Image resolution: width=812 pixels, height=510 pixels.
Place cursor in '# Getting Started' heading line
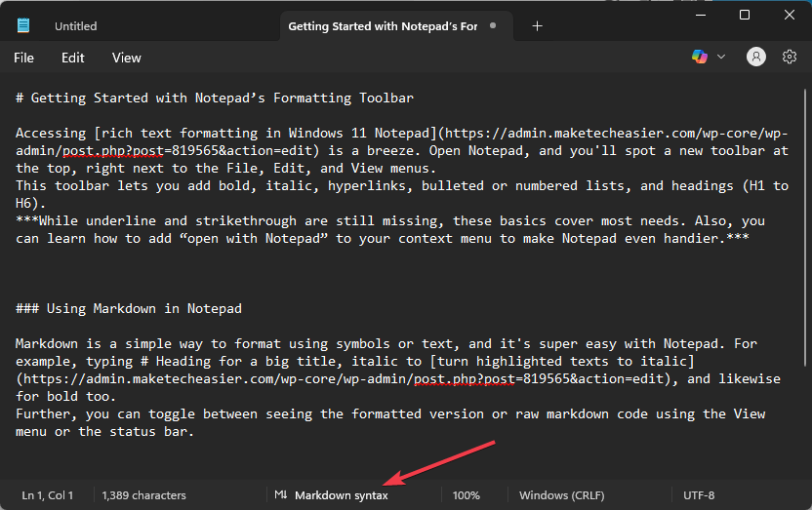215,98
